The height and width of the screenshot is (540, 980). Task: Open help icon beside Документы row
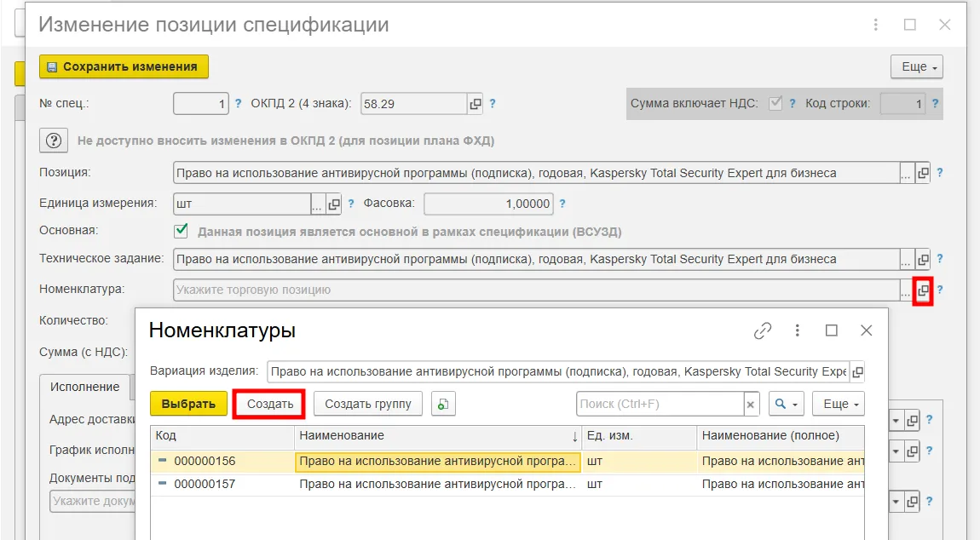929,501
